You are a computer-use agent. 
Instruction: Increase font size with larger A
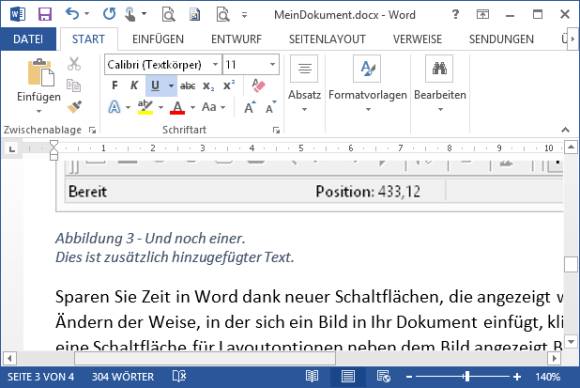[x=249, y=107]
